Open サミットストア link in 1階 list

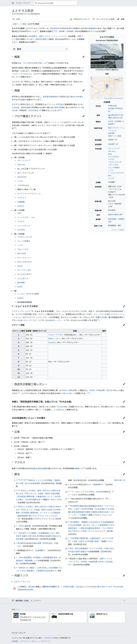coord(24,160)
